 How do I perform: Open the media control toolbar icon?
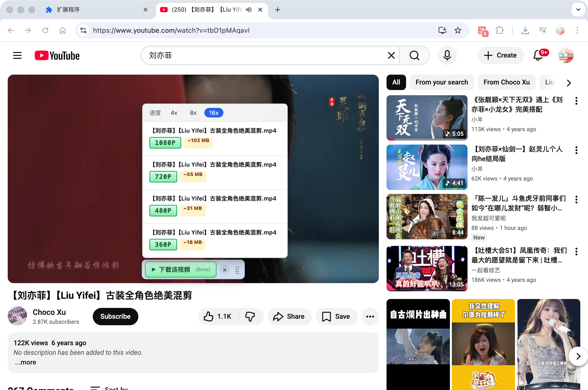(x=542, y=30)
